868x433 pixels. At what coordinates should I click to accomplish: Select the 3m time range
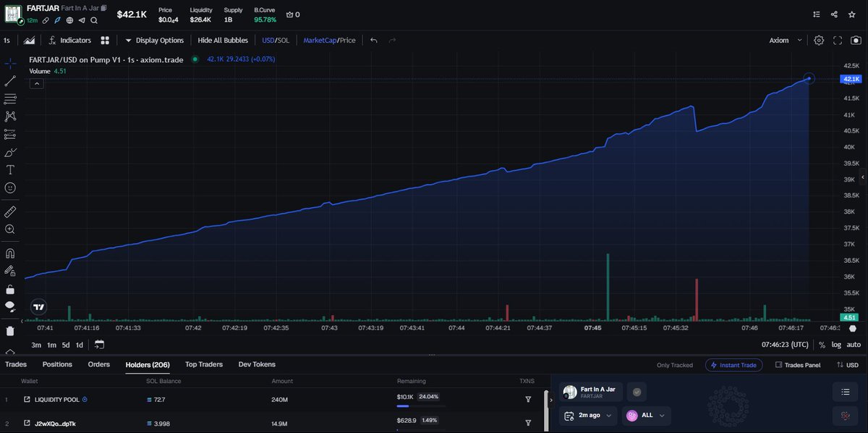tap(36, 345)
